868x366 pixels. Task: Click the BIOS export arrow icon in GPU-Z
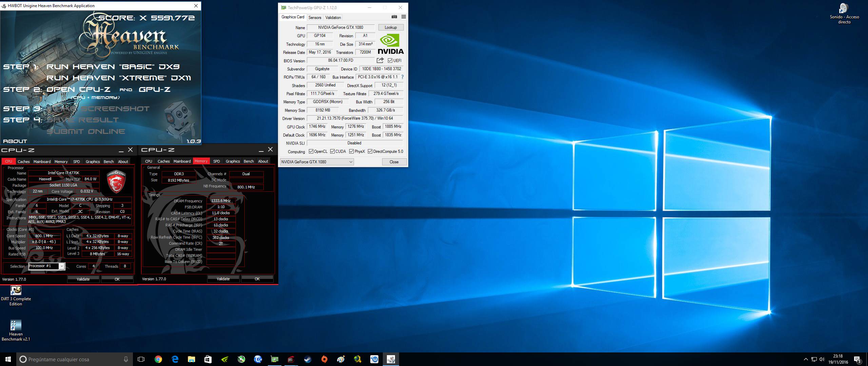(380, 60)
